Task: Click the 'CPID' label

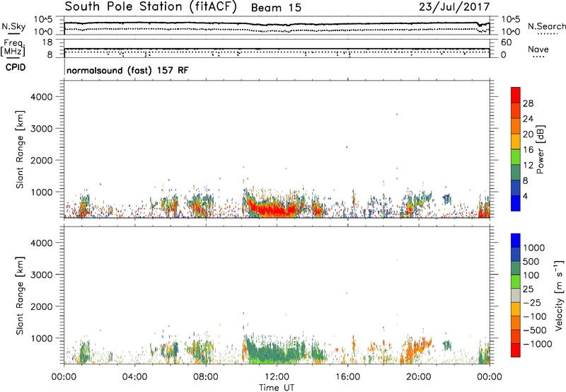Action: (16, 67)
